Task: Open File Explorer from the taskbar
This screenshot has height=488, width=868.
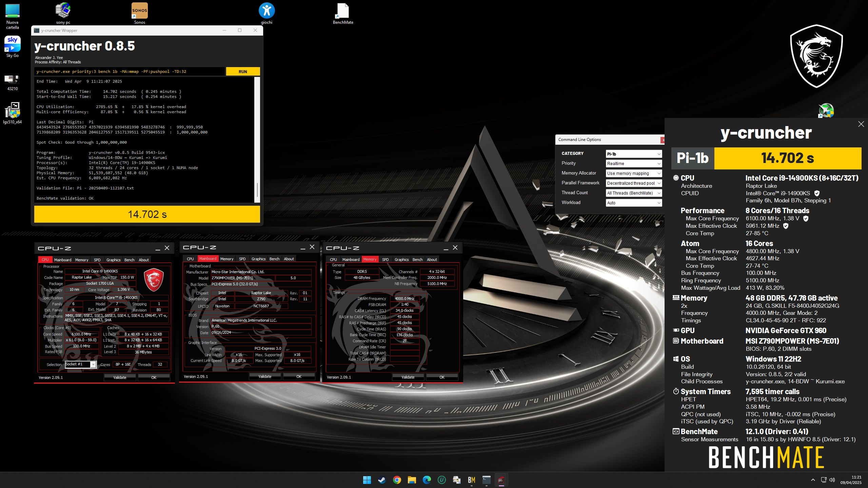Action: tap(412, 480)
